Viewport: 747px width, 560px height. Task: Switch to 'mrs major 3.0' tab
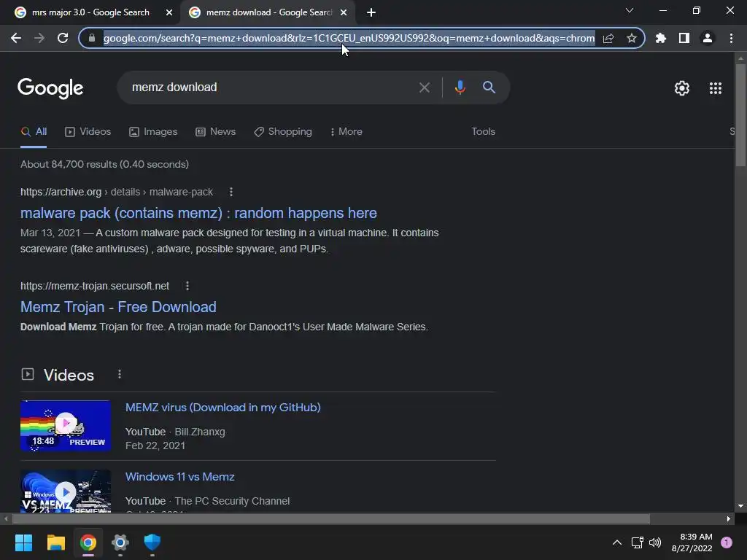coord(90,12)
